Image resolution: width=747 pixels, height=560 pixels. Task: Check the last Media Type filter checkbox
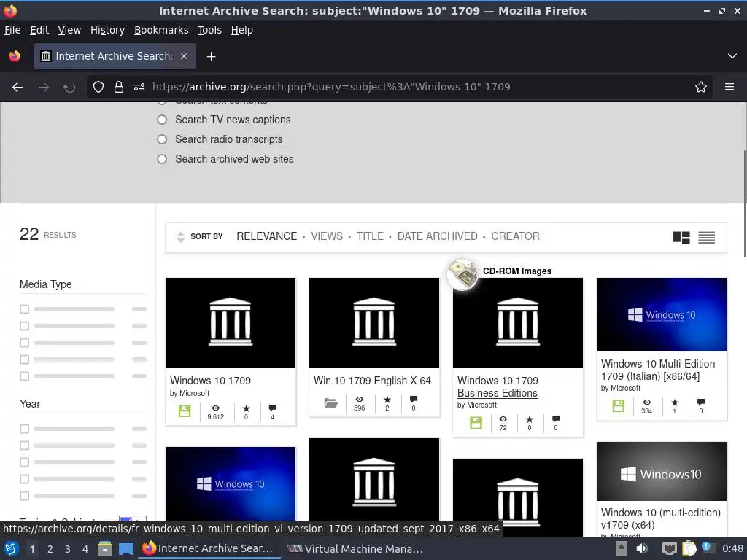(24, 376)
